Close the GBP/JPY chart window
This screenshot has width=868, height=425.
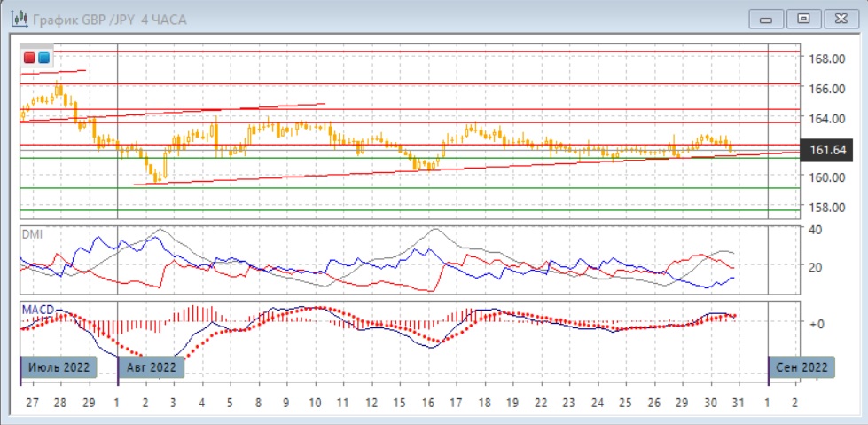click(839, 18)
